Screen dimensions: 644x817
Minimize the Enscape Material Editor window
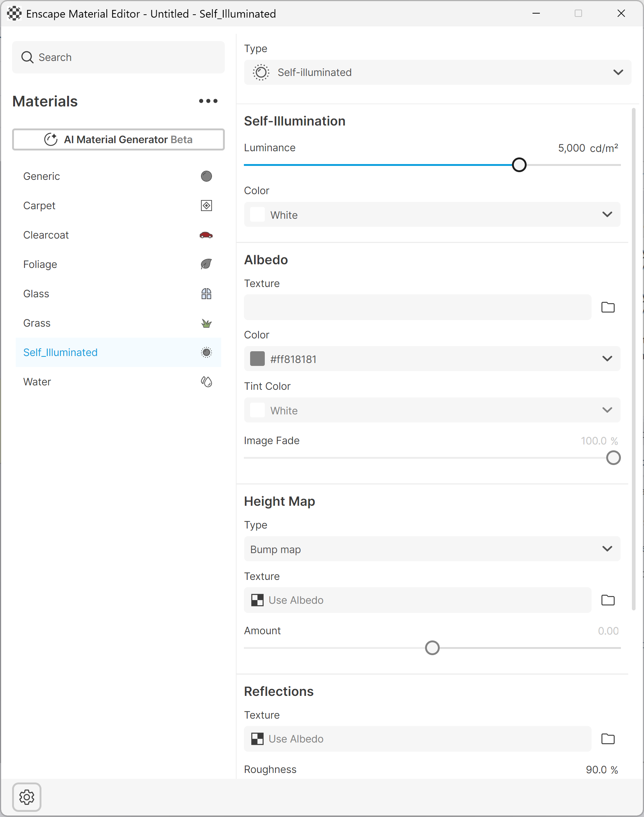[536, 14]
